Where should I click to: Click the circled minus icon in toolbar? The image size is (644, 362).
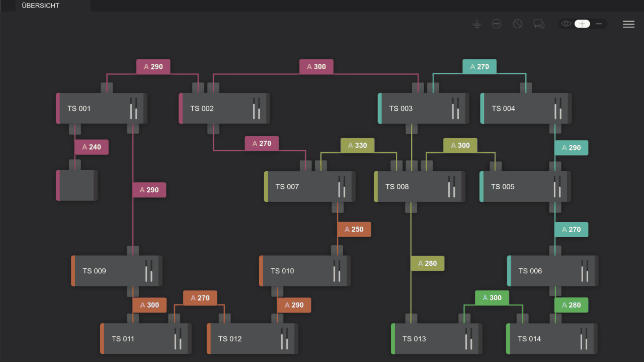(497, 24)
